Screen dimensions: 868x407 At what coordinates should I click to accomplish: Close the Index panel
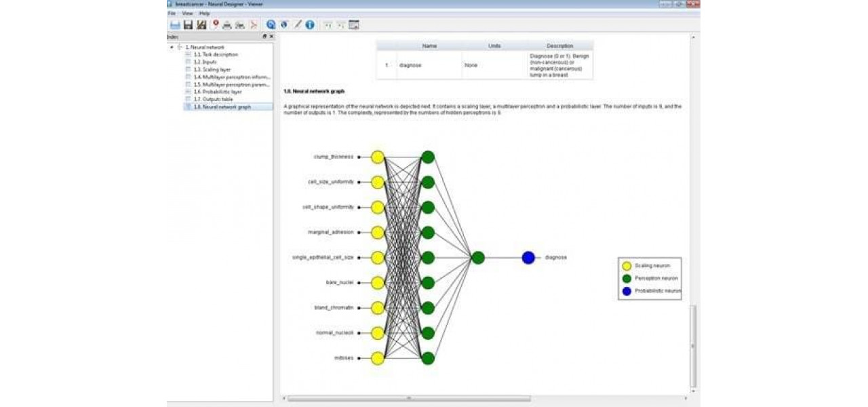271,36
